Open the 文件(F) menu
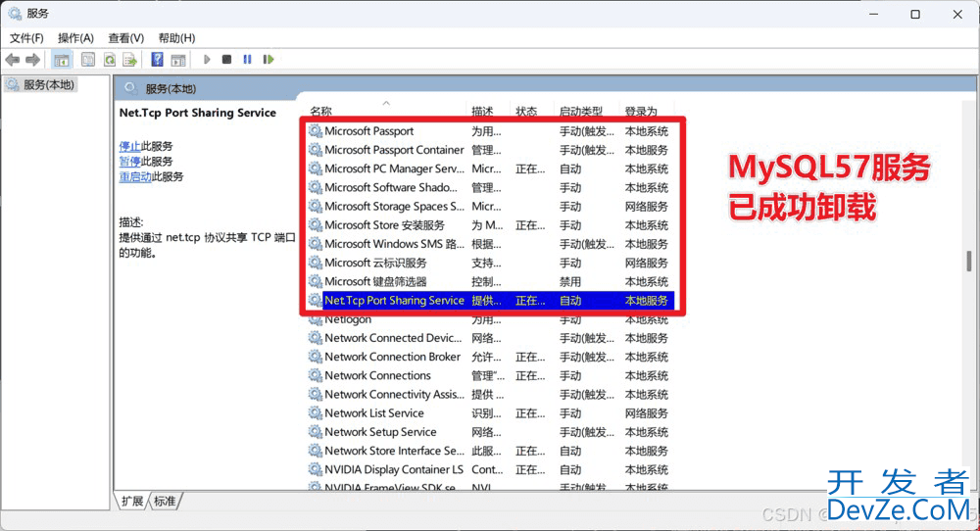Image resolution: width=980 pixels, height=531 pixels. point(26,38)
